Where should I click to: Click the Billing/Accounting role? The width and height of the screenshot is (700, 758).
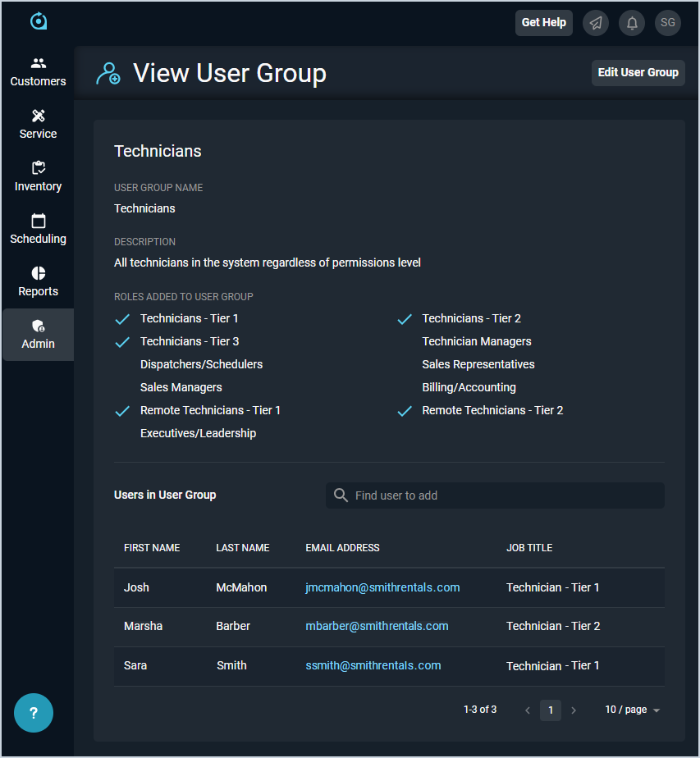(469, 388)
